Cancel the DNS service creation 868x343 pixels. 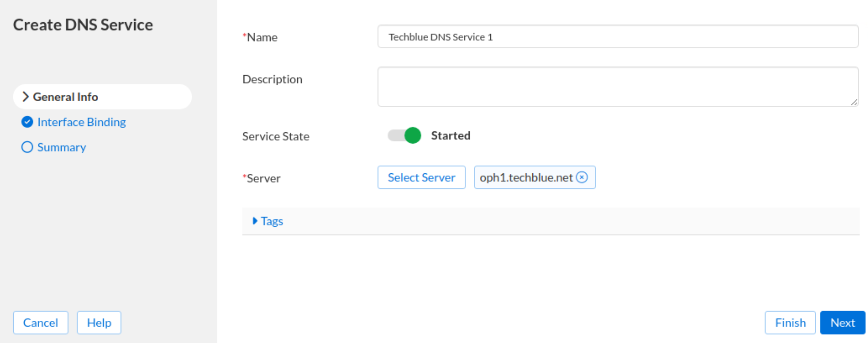click(40, 323)
